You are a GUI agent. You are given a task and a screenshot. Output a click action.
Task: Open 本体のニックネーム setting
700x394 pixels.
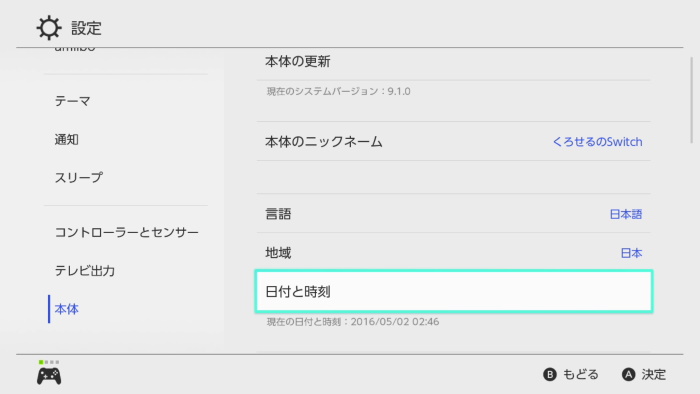[x=454, y=141]
